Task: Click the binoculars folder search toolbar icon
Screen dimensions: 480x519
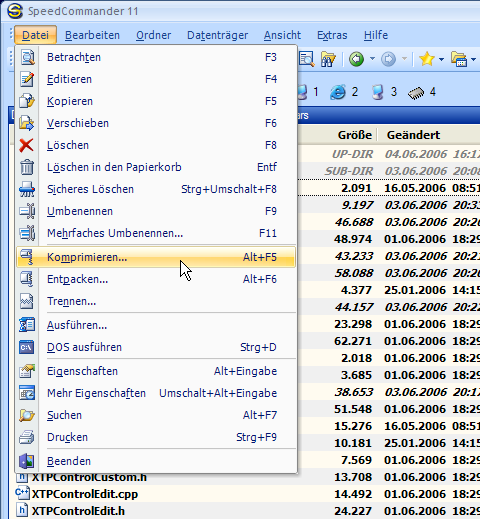Action: click(329, 59)
